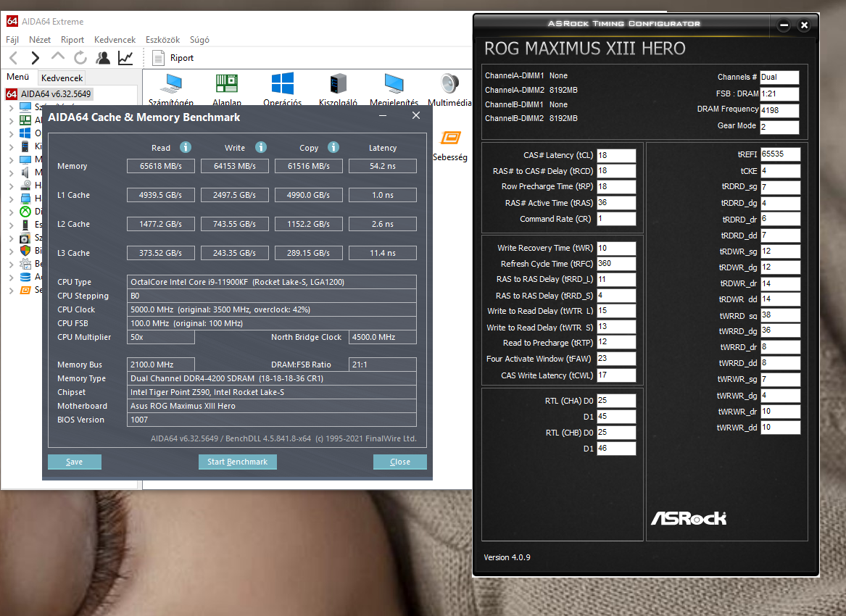Screen dimensions: 846x616
Task: Expand the first computer tree node
Action: coord(12,107)
